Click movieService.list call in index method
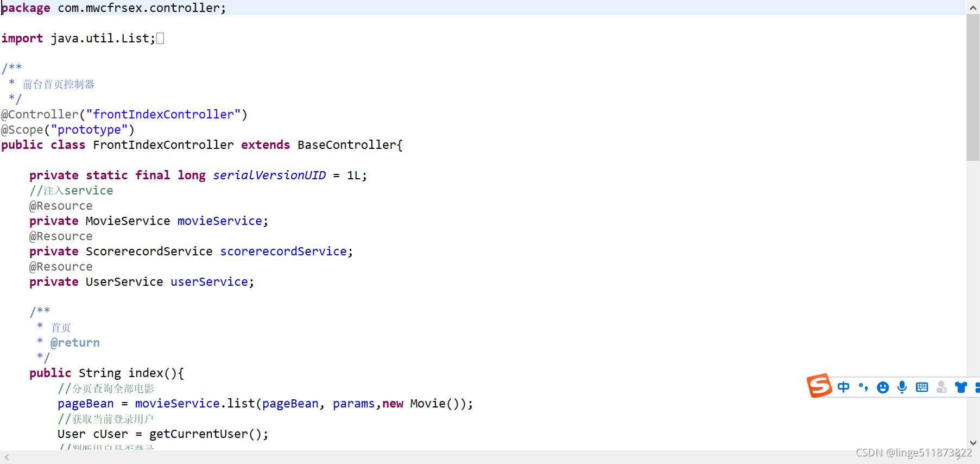 click(x=195, y=404)
